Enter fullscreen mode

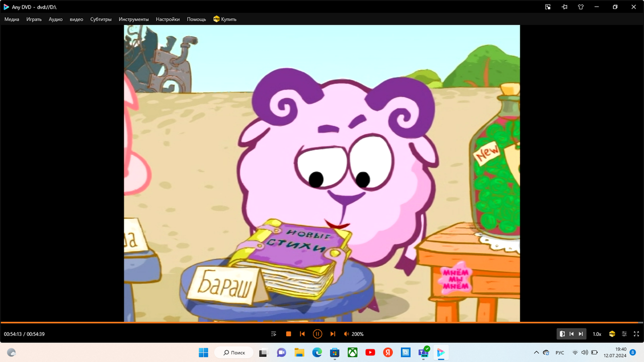point(636,334)
